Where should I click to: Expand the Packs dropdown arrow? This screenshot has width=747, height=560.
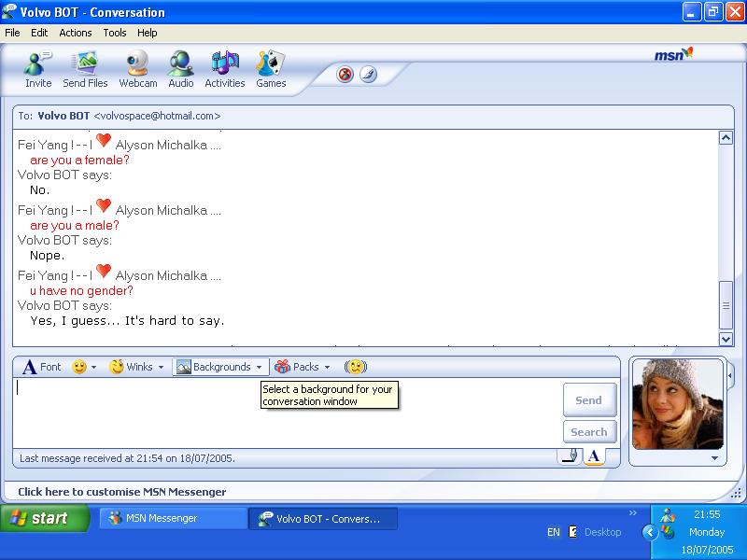[328, 367]
